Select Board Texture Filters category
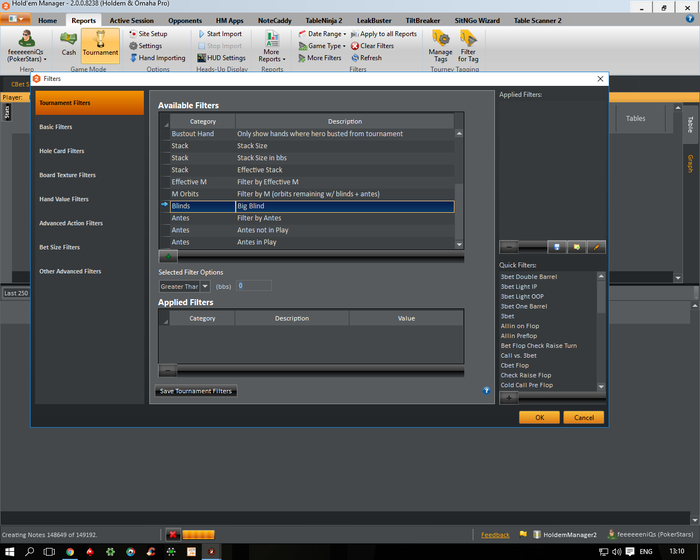 pyautogui.click(x=89, y=175)
